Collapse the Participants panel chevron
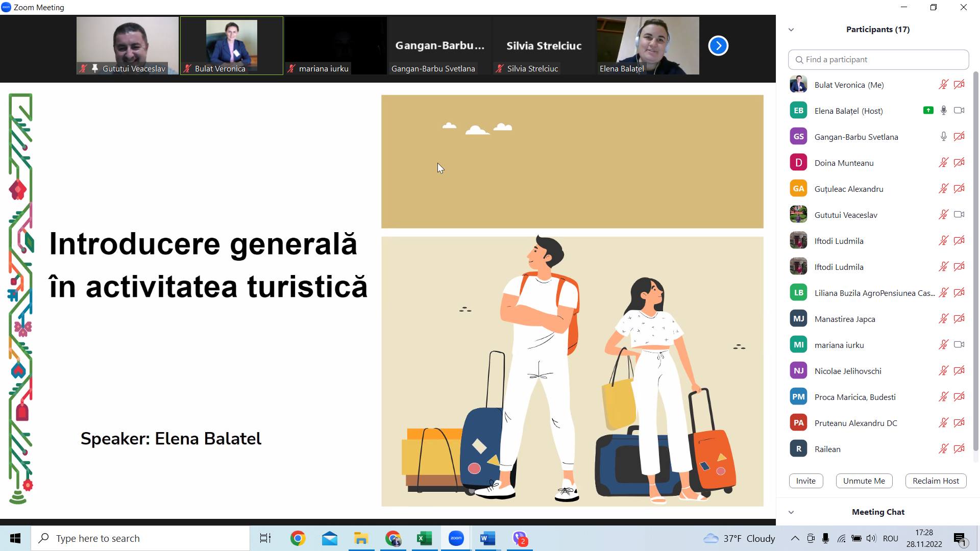Viewport: 980px width, 551px height. (791, 30)
